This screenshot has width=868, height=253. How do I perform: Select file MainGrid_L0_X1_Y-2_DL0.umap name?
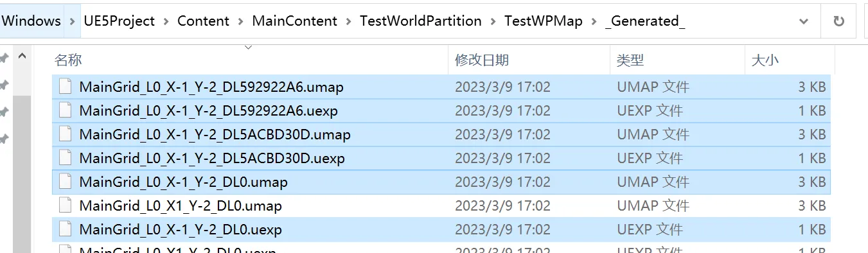181,205
